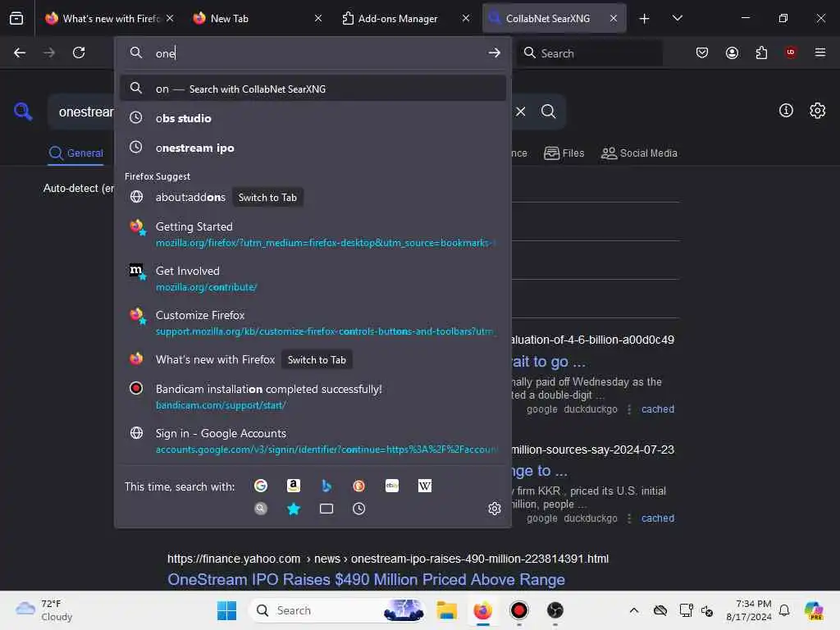
Task: Click the Go arrow in address bar
Action: pos(495,52)
